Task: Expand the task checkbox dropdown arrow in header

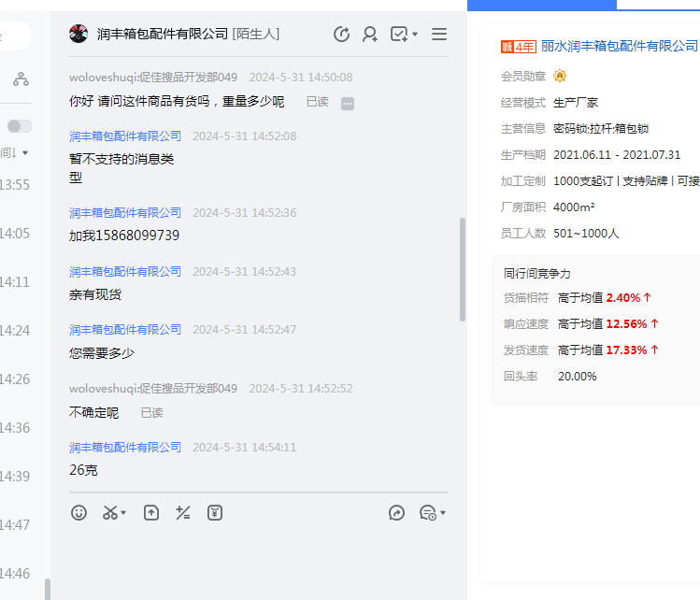Action: click(x=415, y=35)
